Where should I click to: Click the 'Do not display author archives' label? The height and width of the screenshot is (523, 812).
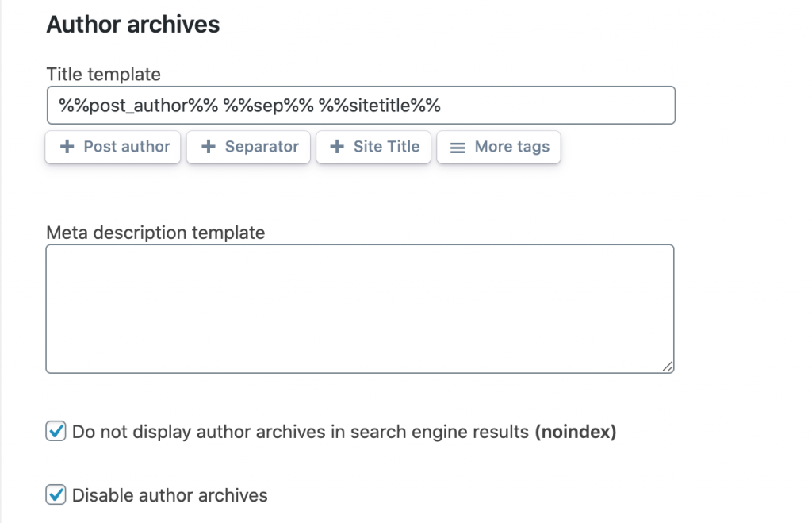tap(300, 433)
